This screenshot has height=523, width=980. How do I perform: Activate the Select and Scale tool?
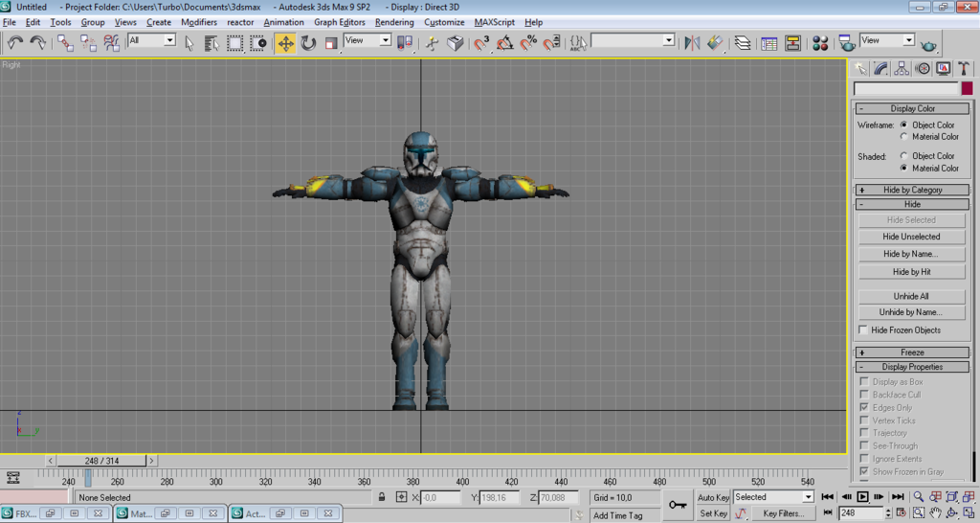point(331,42)
